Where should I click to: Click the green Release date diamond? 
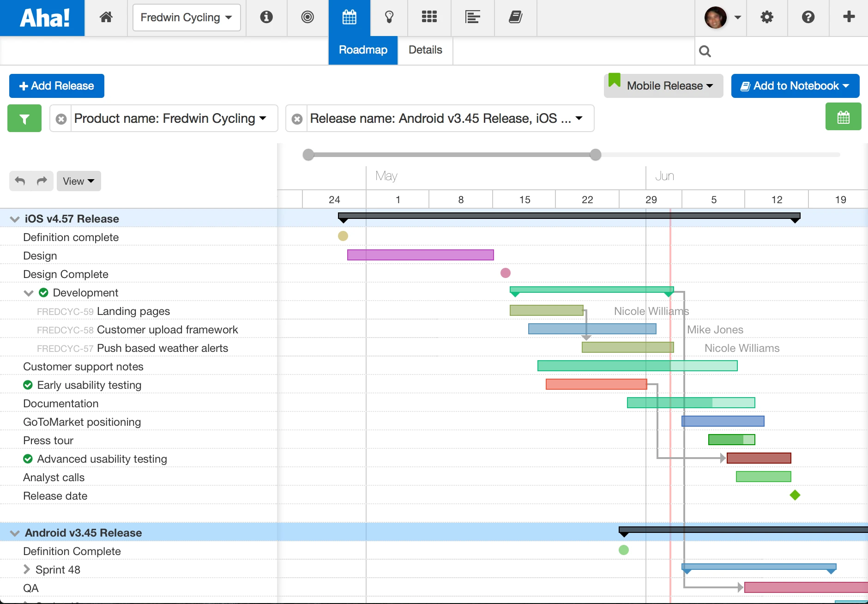click(x=795, y=495)
